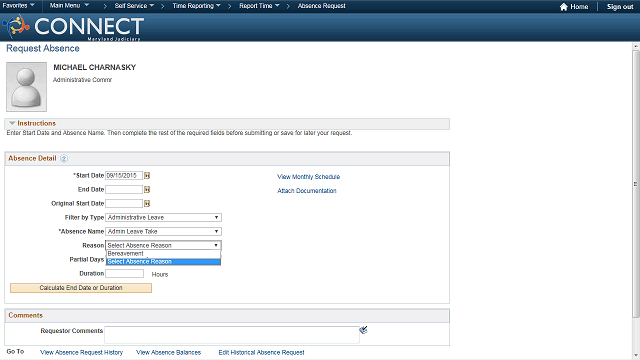
Task: Collapse the Instructions section
Action: tap(12, 123)
